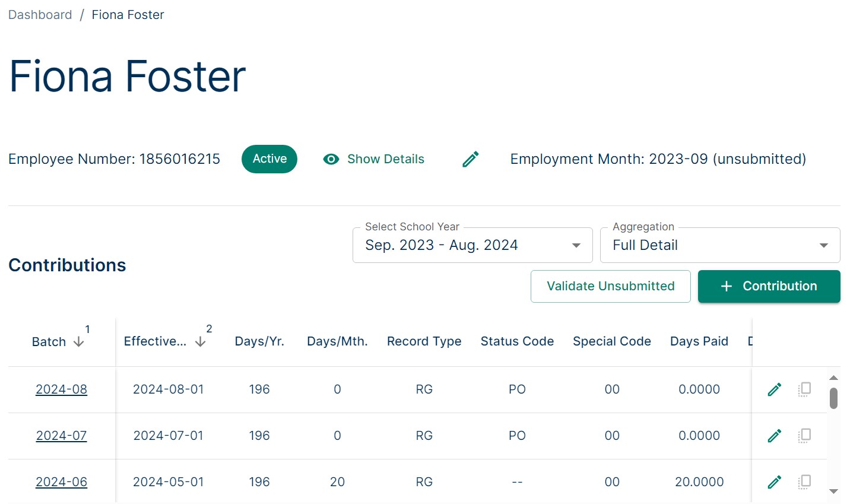Sort by Batch column arrow
The image size is (850, 504).
78,342
